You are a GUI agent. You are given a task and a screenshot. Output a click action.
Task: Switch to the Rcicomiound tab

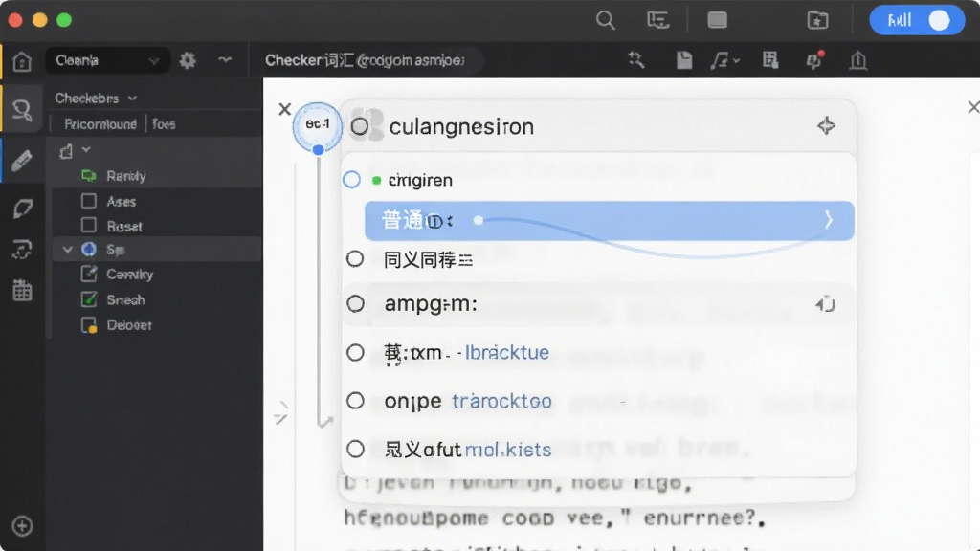[x=100, y=124]
